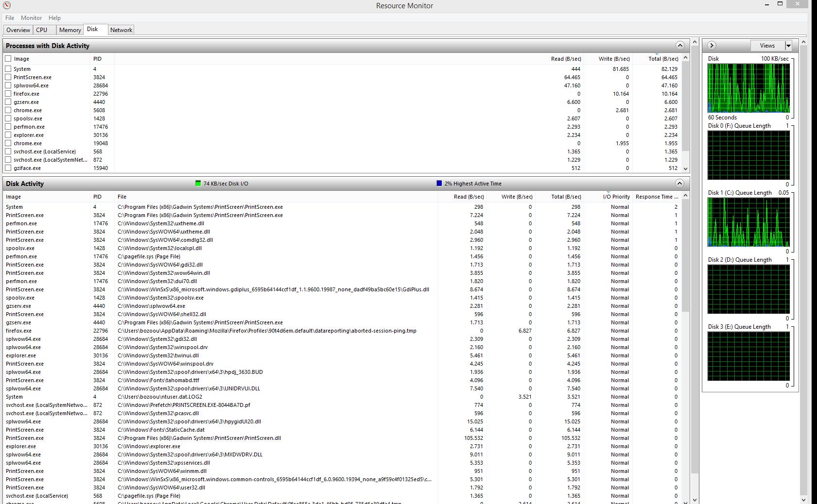Viewport: 817px width, 504px height.
Task: Check the splwow64.exe process checkbox
Action: pyautogui.click(x=8, y=85)
